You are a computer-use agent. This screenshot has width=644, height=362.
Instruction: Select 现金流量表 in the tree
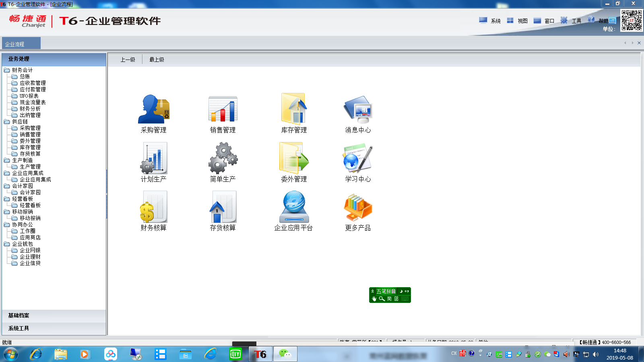click(33, 102)
